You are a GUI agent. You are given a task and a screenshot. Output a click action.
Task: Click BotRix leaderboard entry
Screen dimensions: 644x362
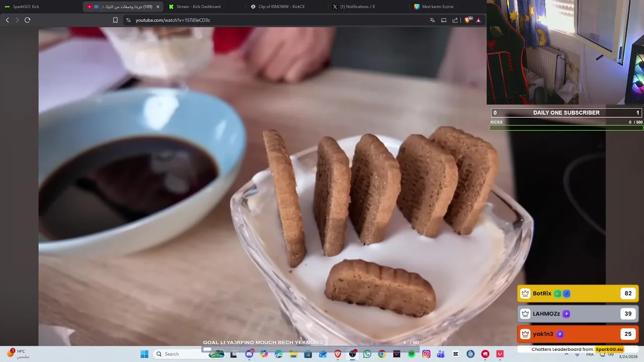click(x=578, y=294)
